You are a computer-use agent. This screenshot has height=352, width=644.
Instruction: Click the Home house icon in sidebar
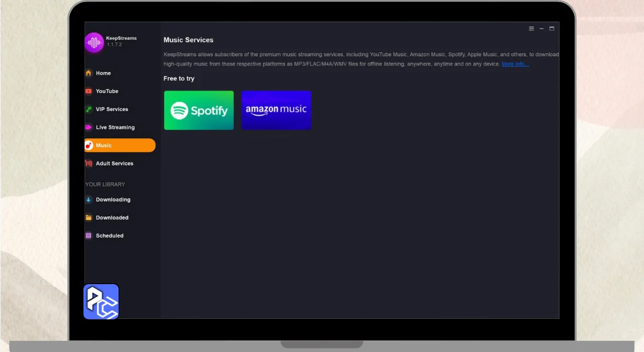coord(89,73)
